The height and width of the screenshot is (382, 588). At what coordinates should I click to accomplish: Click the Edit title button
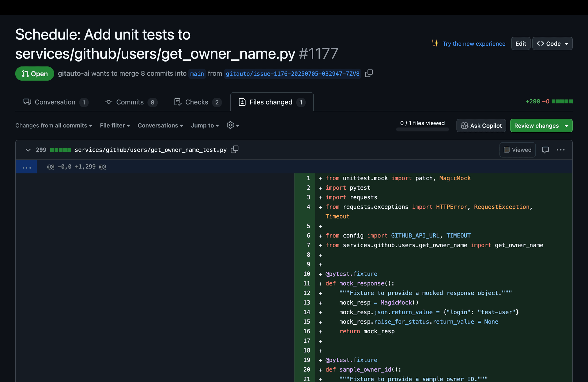(x=521, y=43)
